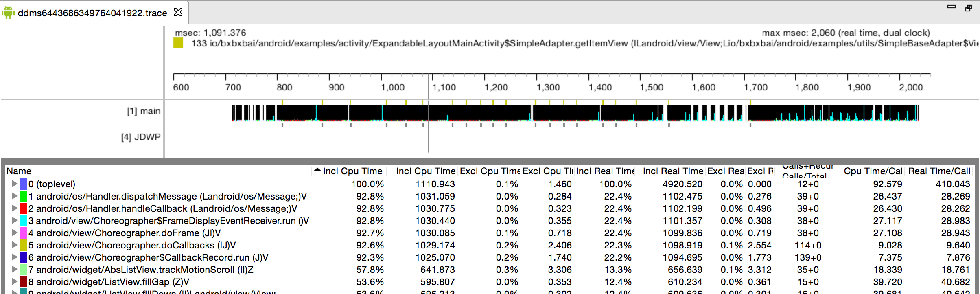980x294 pixels.
Task: Click magenta swatch for doFrame row
Action: tap(24, 233)
